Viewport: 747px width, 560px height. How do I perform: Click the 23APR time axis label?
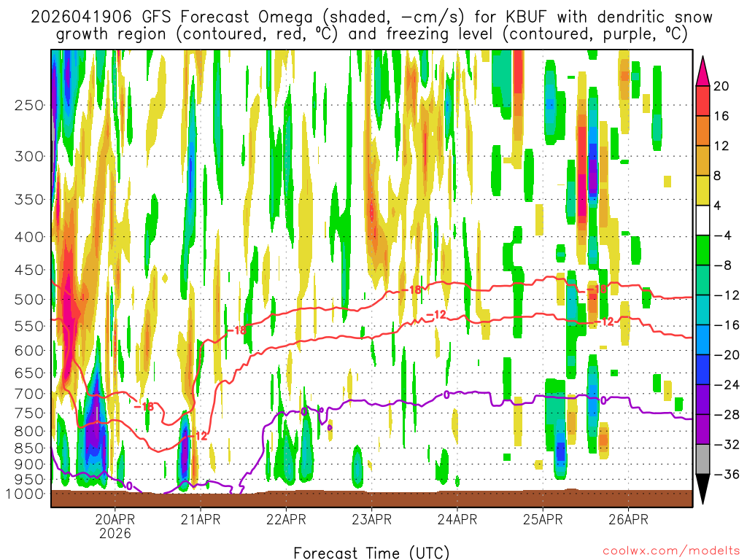(x=371, y=519)
